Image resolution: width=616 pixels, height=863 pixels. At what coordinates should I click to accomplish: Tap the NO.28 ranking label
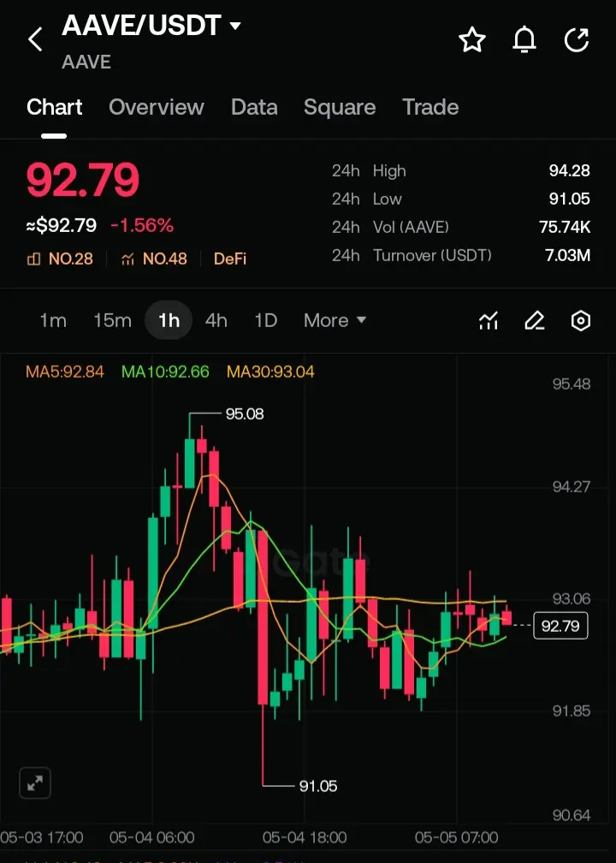(x=70, y=259)
